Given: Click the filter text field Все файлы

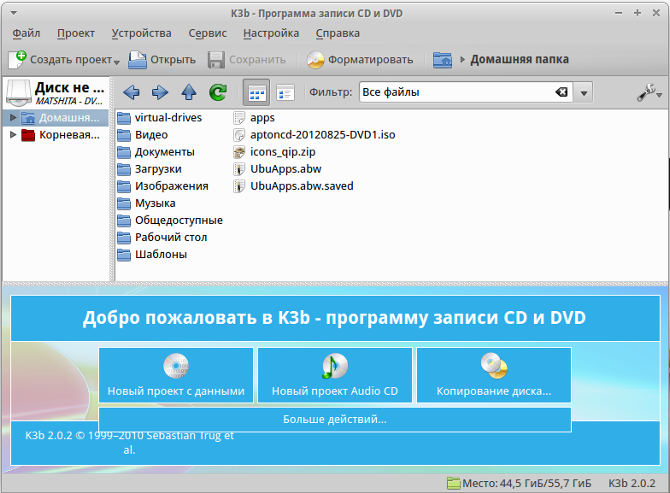Looking at the screenshot, I should [x=457, y=92].
